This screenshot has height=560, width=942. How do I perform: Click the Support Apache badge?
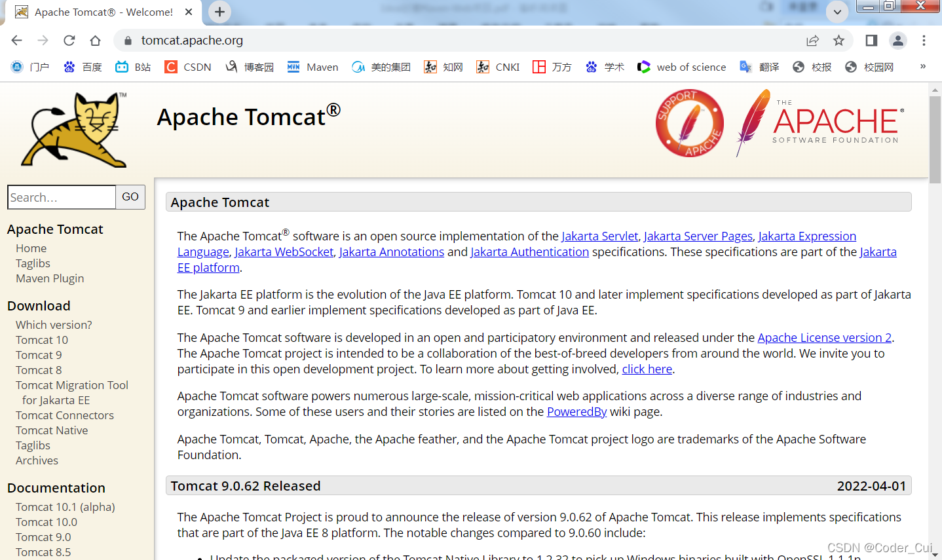(x=689, y=122)
